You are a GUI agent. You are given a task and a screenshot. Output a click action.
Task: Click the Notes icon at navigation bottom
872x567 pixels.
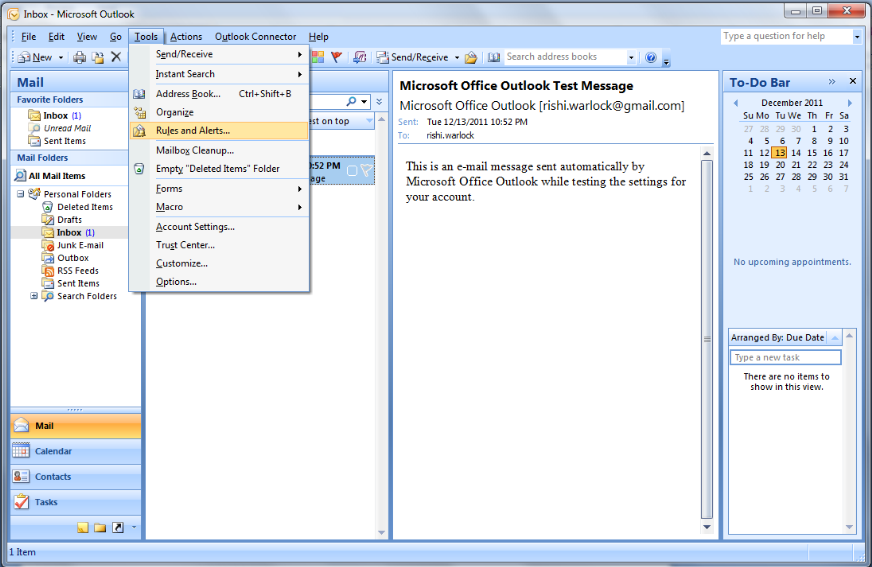pyautogui.click(x=82, y=528)
